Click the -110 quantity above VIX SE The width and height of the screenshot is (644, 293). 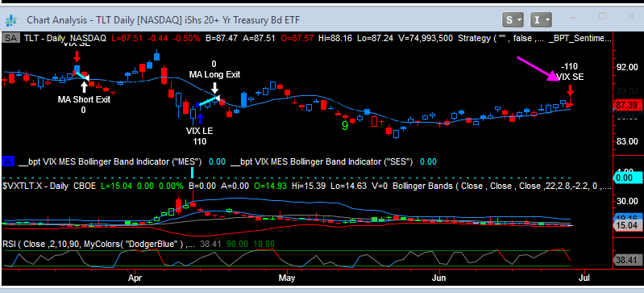(x=570, y=66)
